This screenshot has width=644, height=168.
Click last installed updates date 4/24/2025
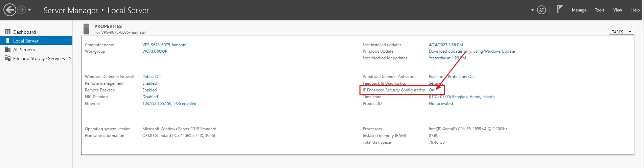pos(446,45)
